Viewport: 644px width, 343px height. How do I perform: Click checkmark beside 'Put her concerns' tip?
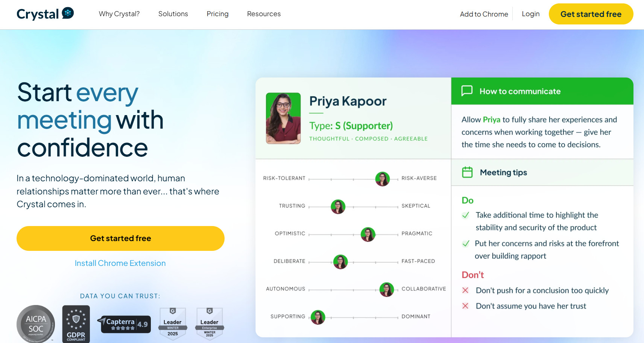(466, 243)
